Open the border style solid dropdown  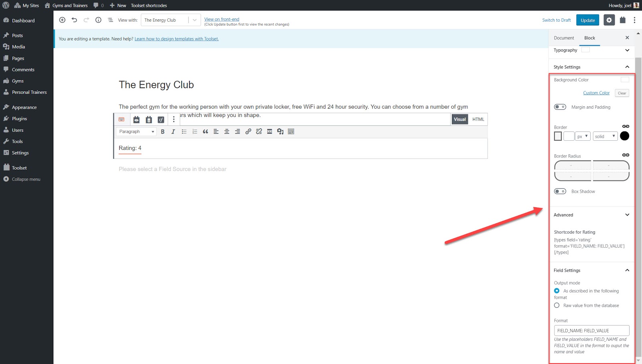pos(605,136)
